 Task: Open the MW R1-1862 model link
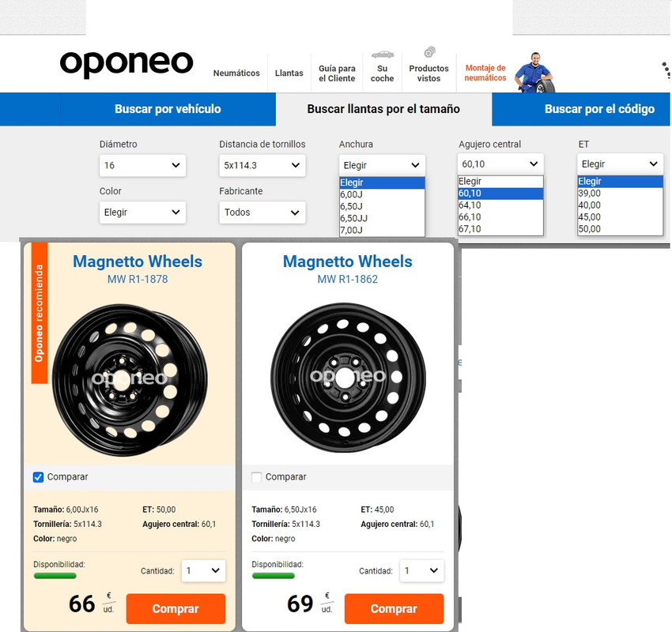point(348,279)
